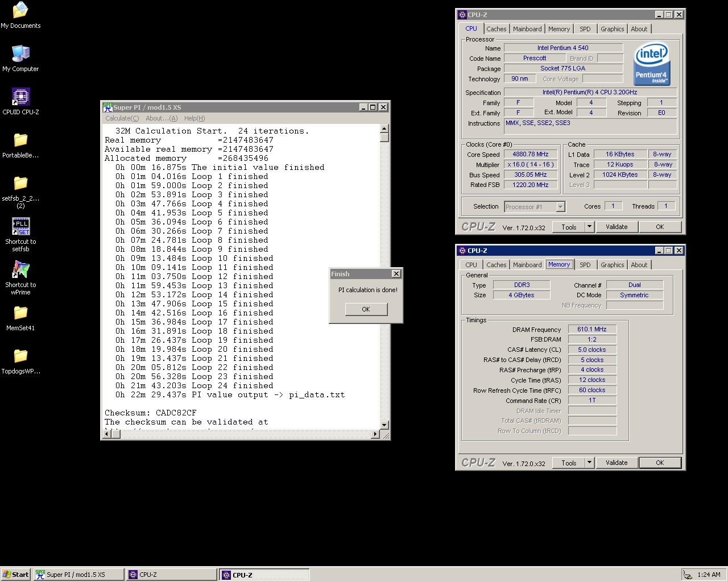This screenshot has width=728, height=582.
Task: Open the My Computer desktop icon
Action: [x=20, y=58]
